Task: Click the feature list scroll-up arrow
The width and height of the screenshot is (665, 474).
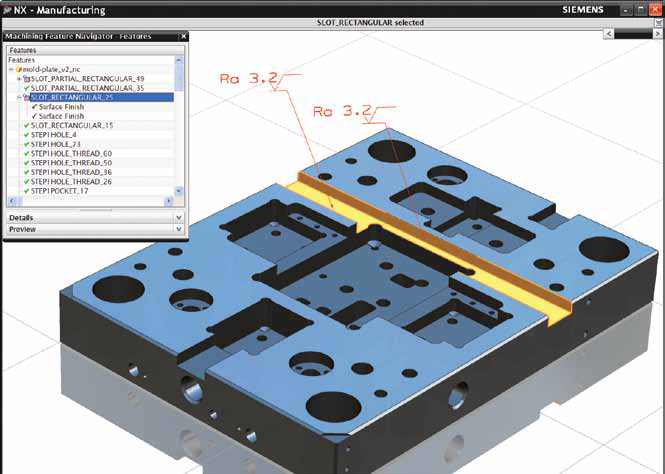Action: 179,60
